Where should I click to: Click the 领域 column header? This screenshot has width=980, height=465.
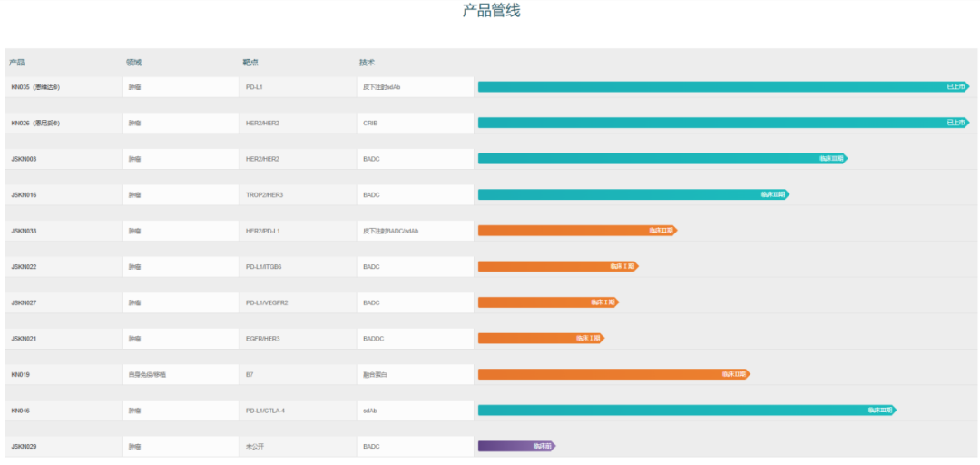(x=133, y=63)
